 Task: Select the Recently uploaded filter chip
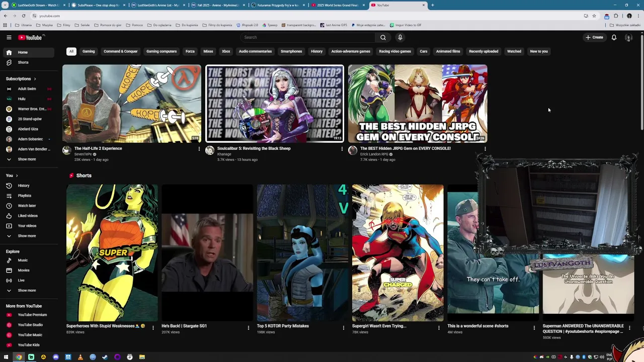pos(484,51)
